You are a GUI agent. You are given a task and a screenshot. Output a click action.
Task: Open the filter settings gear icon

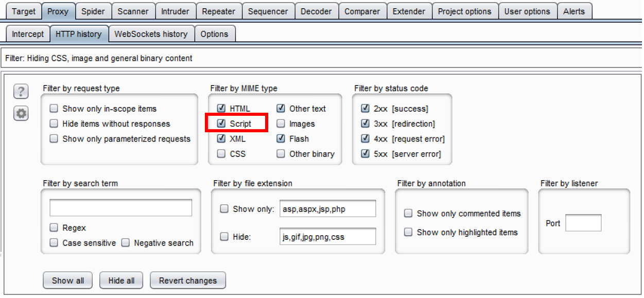pyautogui.click(x=21, y=113)
